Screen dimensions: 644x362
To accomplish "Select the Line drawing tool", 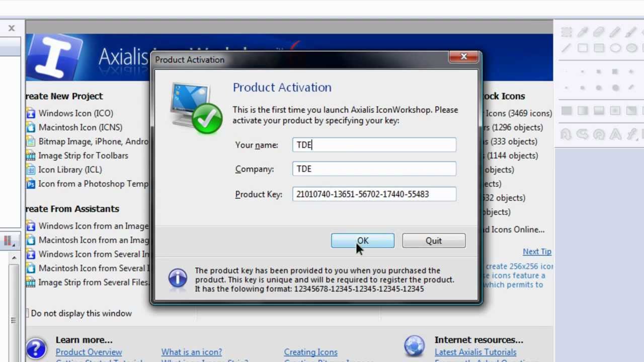I will (566, 48).
